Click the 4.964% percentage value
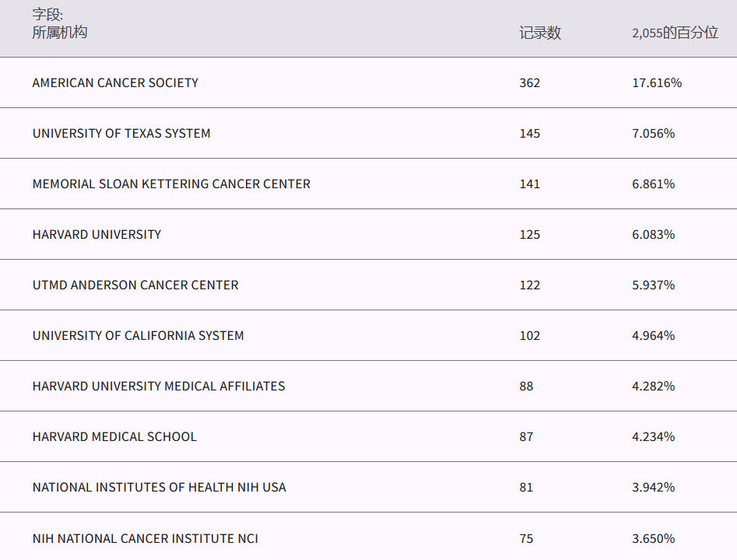Screen dimensions: 737x560 click(x=653, y=335)
